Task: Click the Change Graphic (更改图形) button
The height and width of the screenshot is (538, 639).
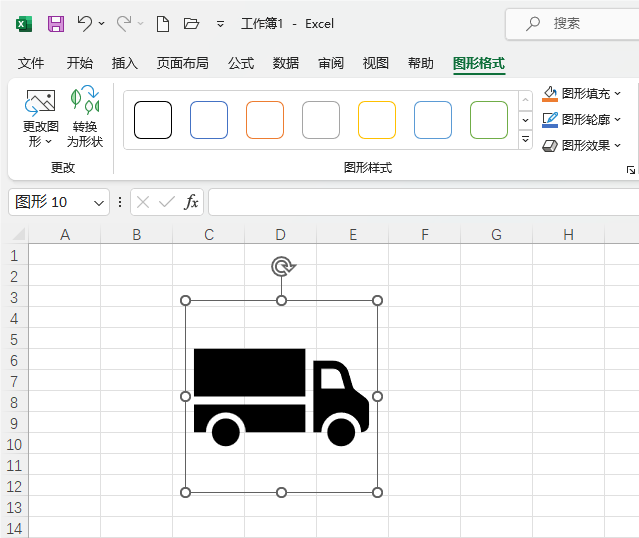Action: (41, 118)
